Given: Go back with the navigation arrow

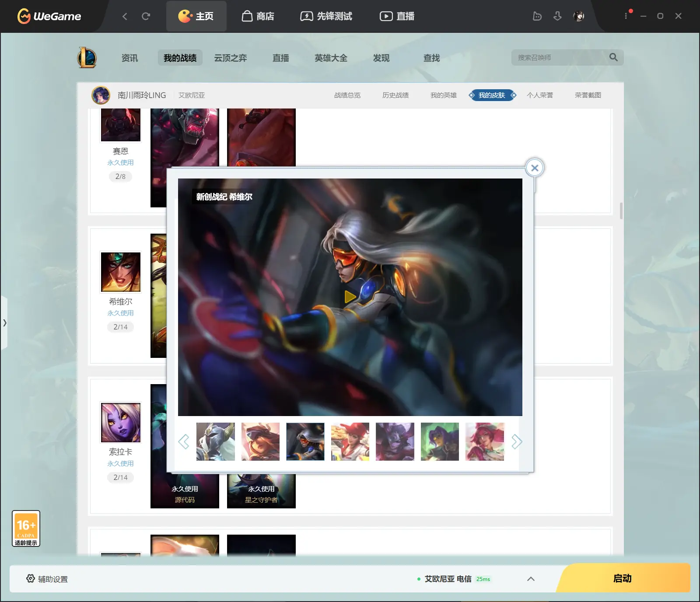Looking at the screenshot, I should (125, 16).
